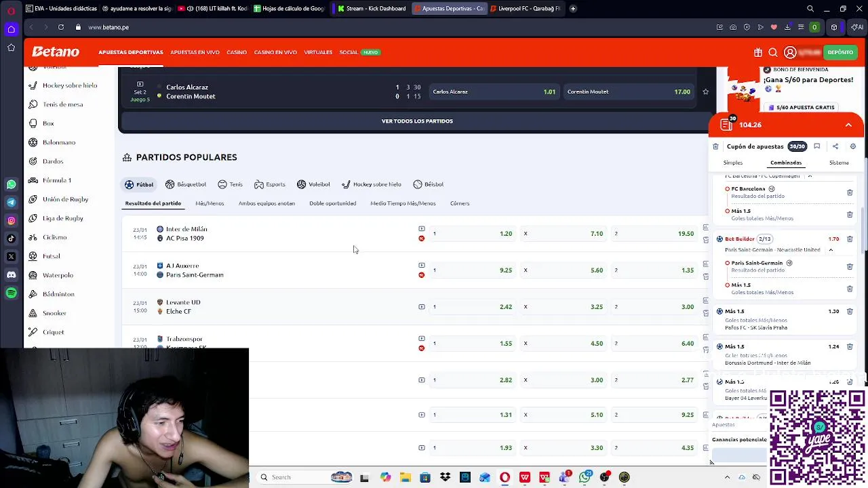This screenshot has height=488, width=868.
Task: Switch to Más/Menos market tab
Action: [210, 203]
